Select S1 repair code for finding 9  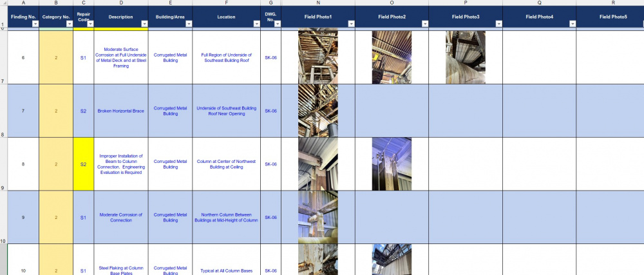click(x=83, y=218)
